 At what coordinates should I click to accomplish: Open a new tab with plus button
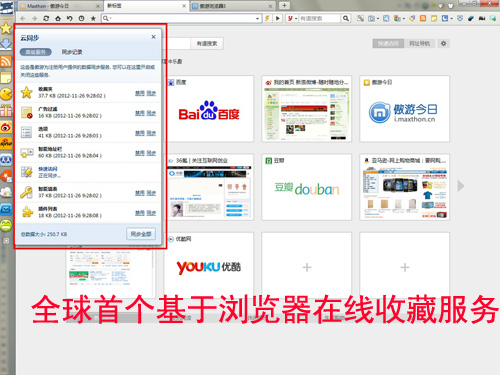pos(284,5)
